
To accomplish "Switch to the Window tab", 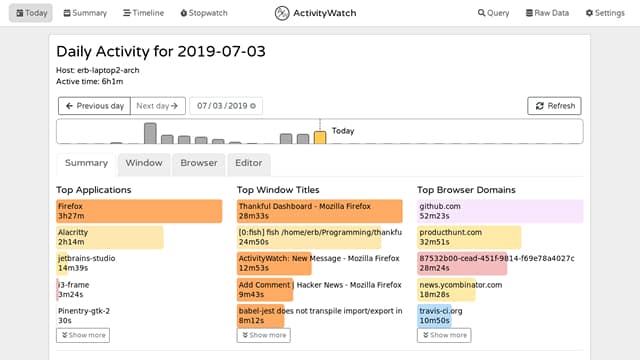I will point(144,163).
